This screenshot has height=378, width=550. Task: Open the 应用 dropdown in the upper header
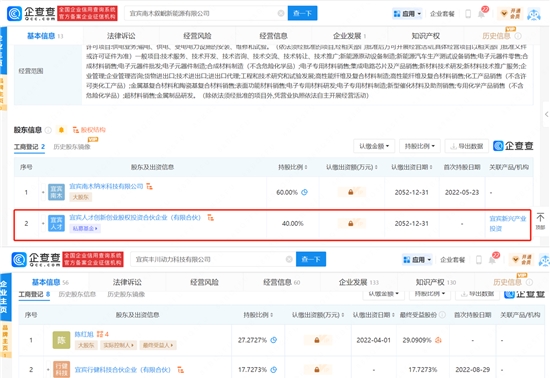click(x=407, y=14)
